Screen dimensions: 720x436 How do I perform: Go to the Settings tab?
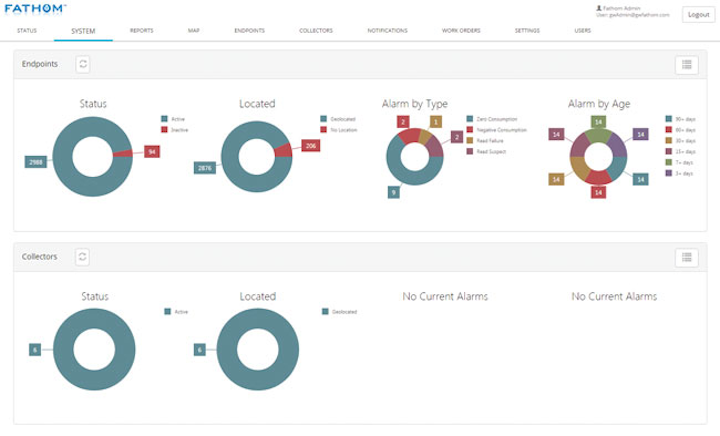point(527,31)
